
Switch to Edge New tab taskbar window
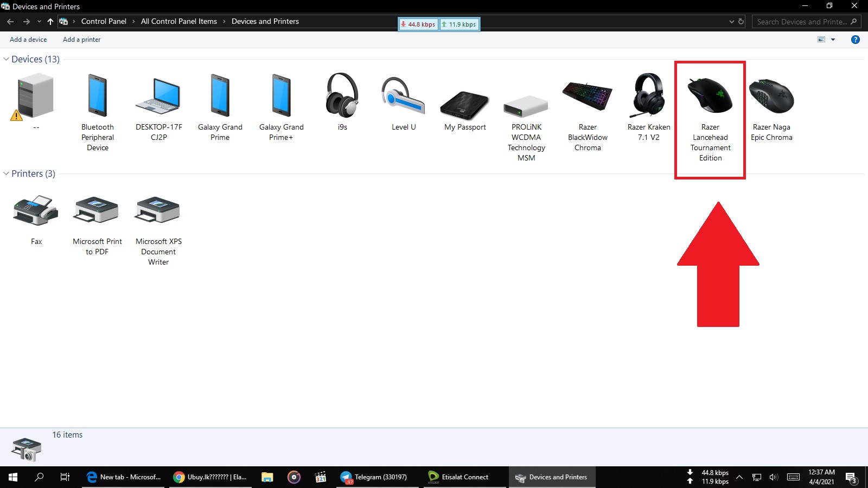pyautogui.click(x=124, y=477)
